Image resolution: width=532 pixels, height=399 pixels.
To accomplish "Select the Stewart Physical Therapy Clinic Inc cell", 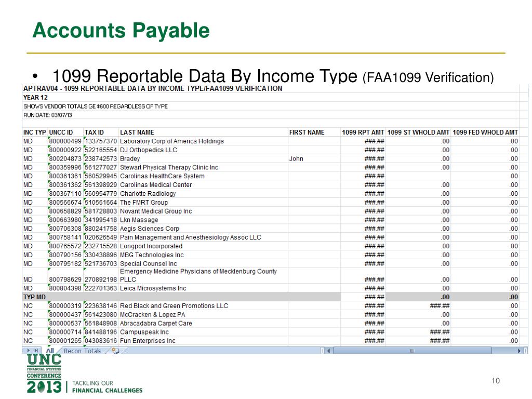I will 203,167.
